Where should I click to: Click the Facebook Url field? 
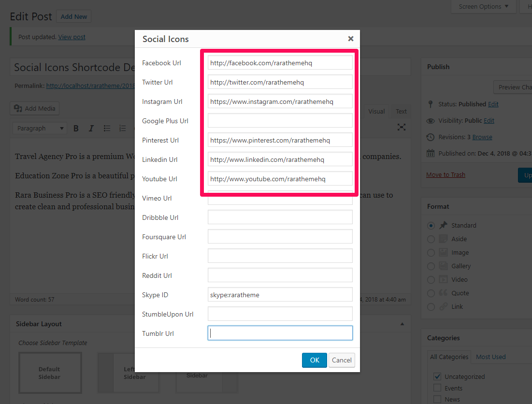pyautogui.click(x=280, y=63)
